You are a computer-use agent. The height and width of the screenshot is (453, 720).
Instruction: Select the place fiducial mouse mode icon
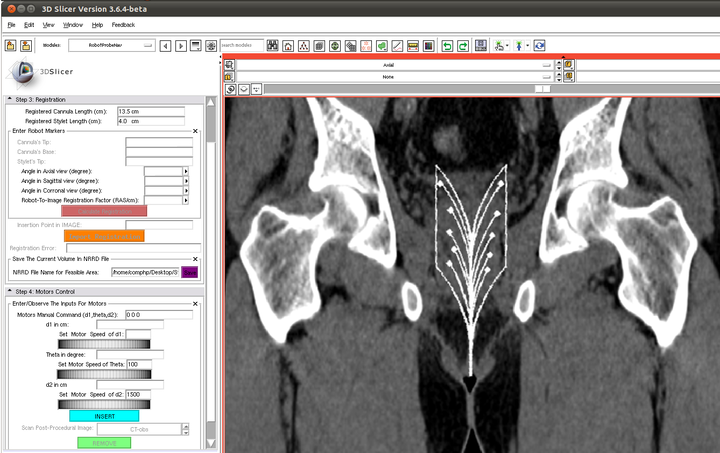coord(519,45)
